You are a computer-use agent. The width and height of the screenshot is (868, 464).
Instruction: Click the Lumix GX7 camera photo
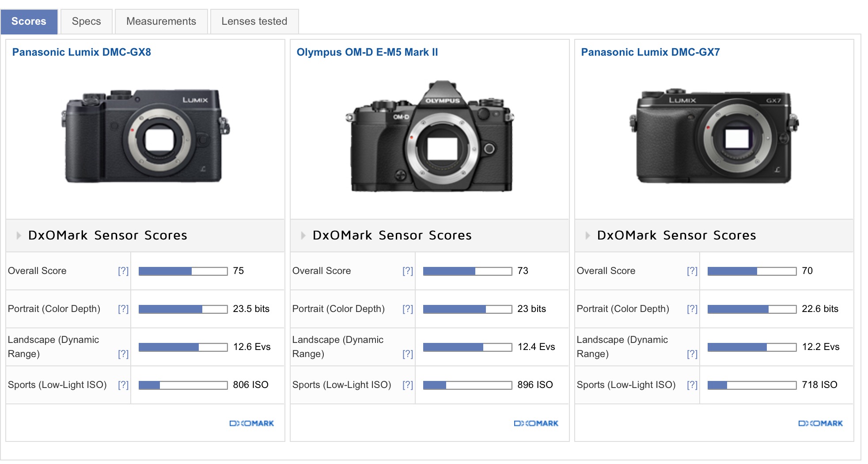point(714,137)
